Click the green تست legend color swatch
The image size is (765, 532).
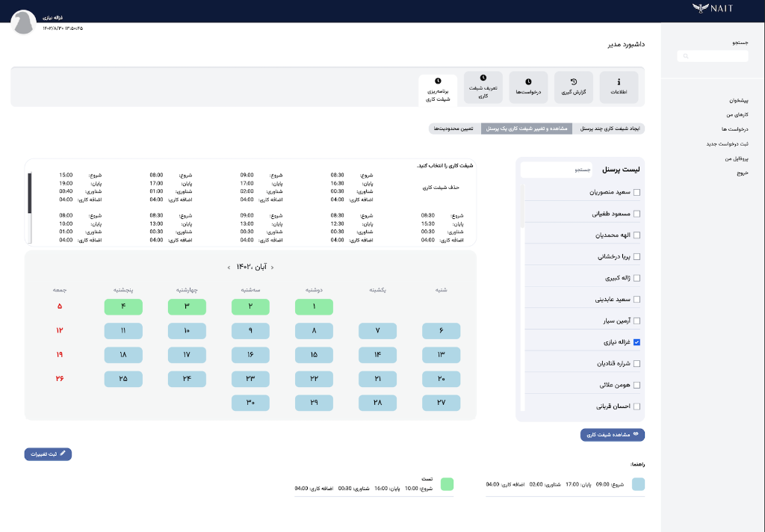pos(447,484)
